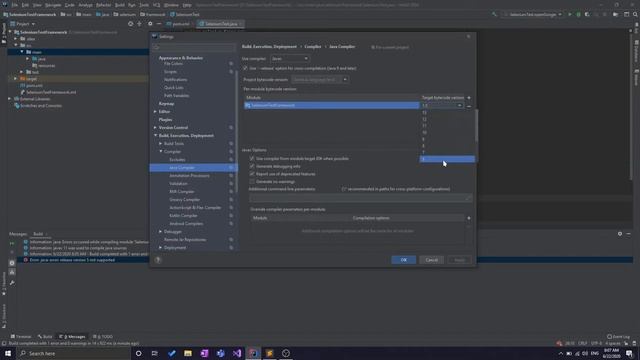Hide the Project panel with minus icon
The image size is (640, 360).
tap(159, 24)
